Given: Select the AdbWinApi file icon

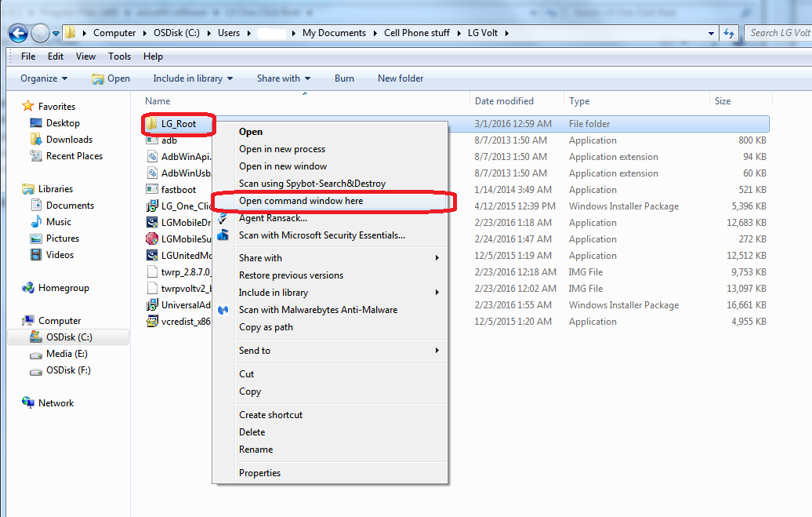Looking at the screenshot, I should (x=152, y=157).
